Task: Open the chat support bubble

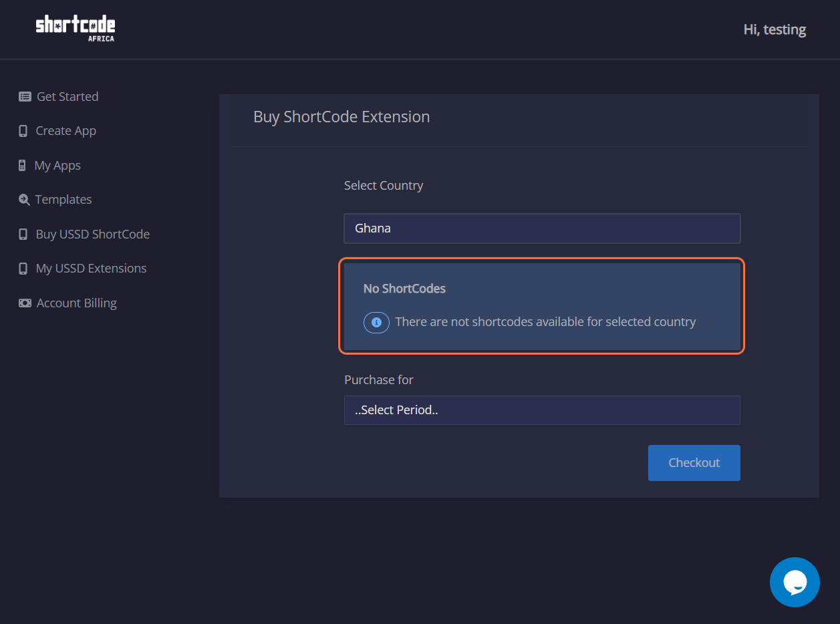Action: coord(795,582)
